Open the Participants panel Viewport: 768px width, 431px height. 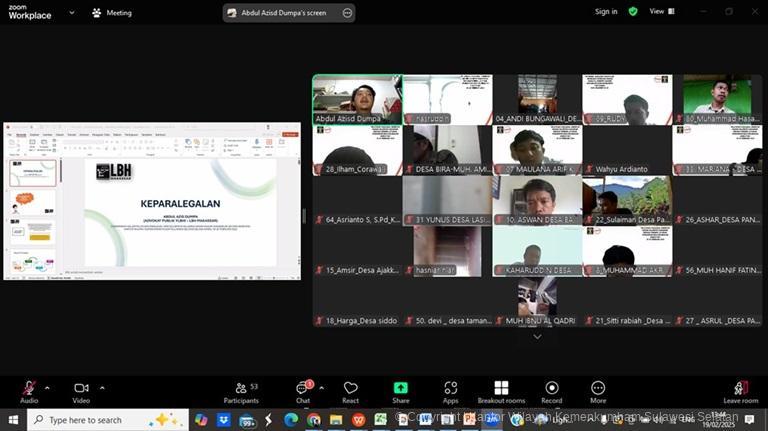pyautogui.click(x=240, y=390)
